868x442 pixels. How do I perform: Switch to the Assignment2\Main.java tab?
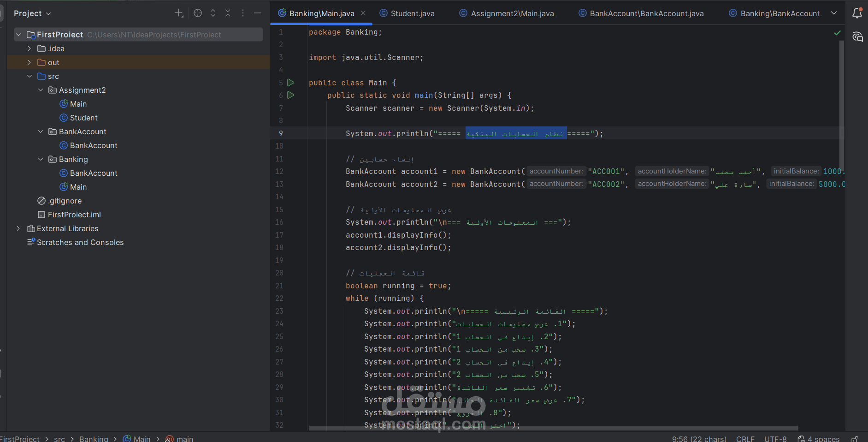(507, 13)
